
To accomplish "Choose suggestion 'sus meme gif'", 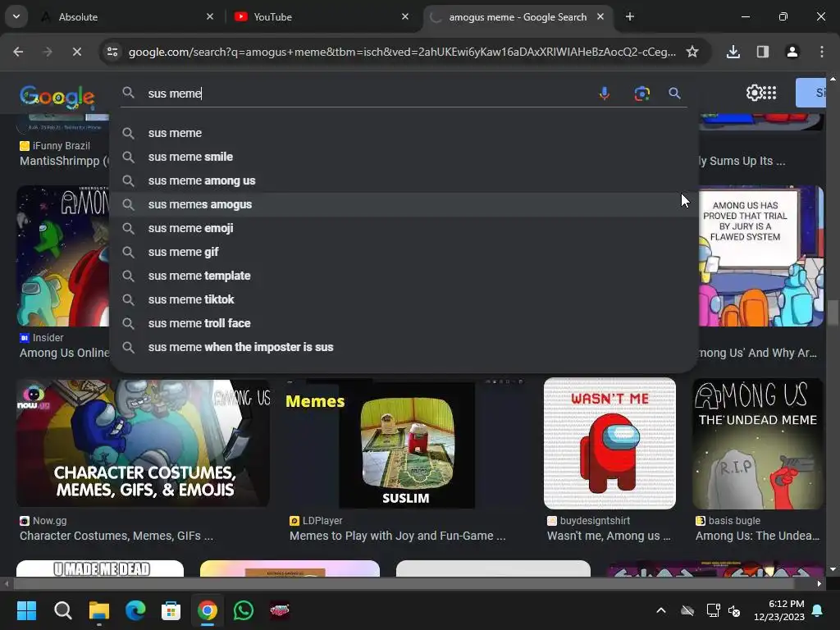I will tap(404, 252).
